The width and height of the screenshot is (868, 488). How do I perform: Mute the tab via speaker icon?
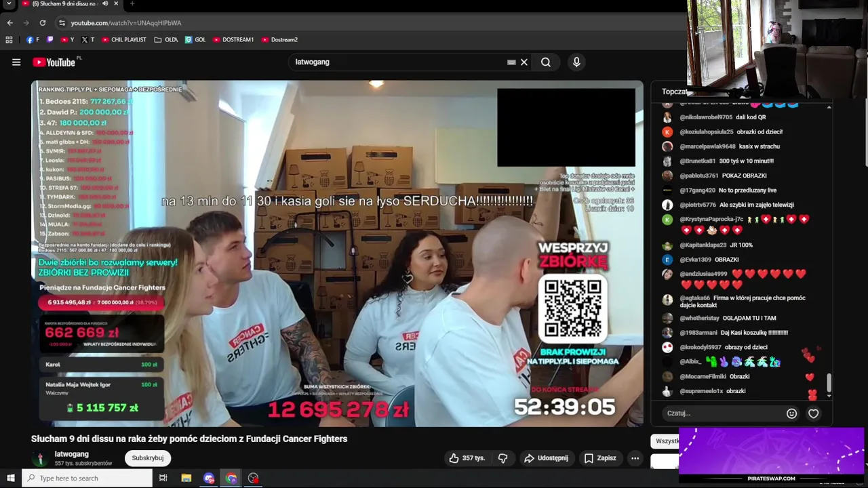104,3
